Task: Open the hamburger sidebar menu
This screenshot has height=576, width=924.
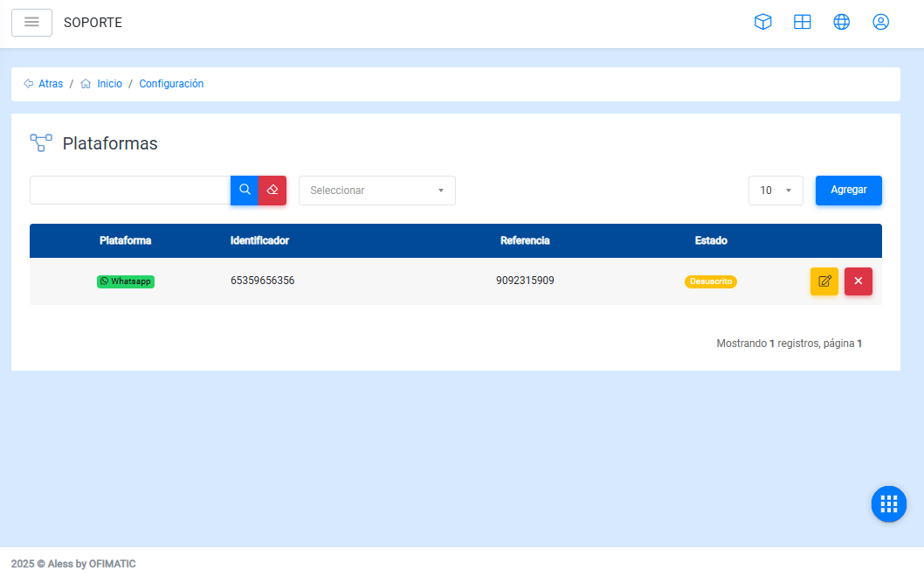Action: pos(31,23)
